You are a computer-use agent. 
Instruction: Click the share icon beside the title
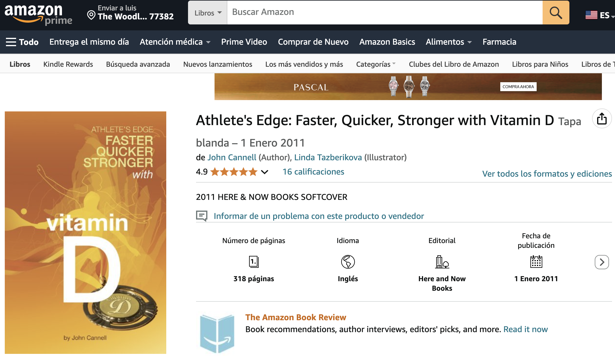coord(602,119)
